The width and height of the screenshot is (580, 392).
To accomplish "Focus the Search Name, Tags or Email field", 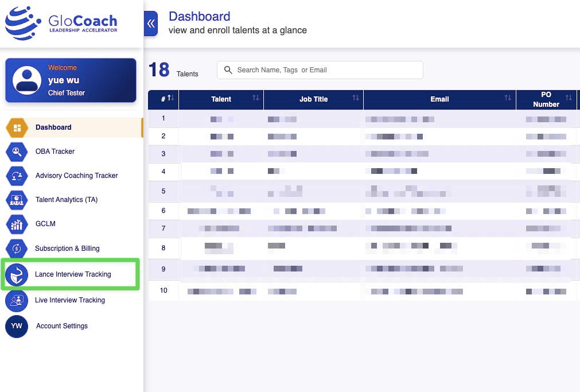I will tap(320, 70).
